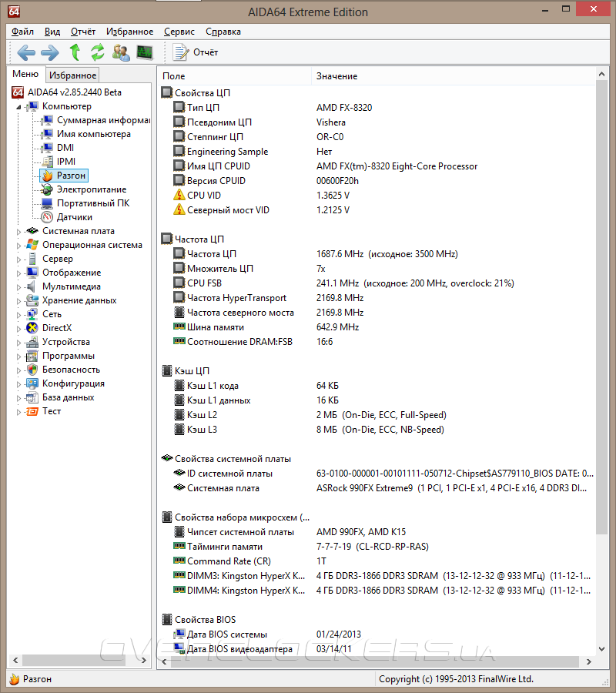Click the Операционная система Windows flag icon
This screenshot has width=616, height=693.
tap(32, 244)
